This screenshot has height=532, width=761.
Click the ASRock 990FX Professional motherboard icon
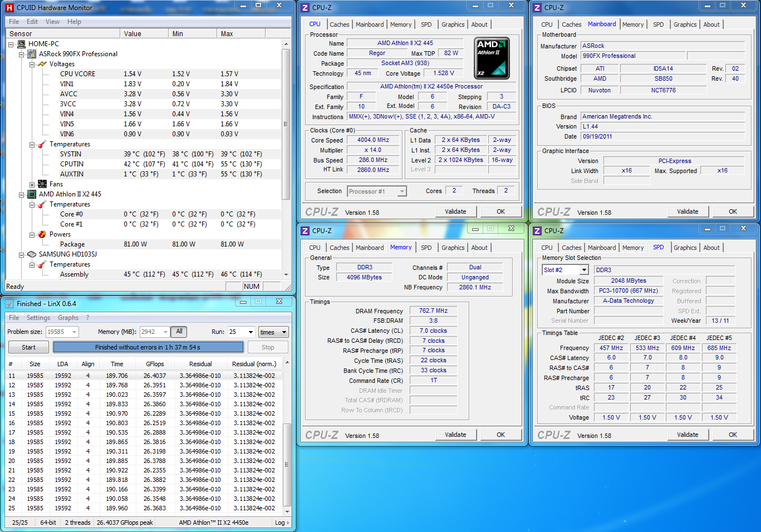point(32,54)
